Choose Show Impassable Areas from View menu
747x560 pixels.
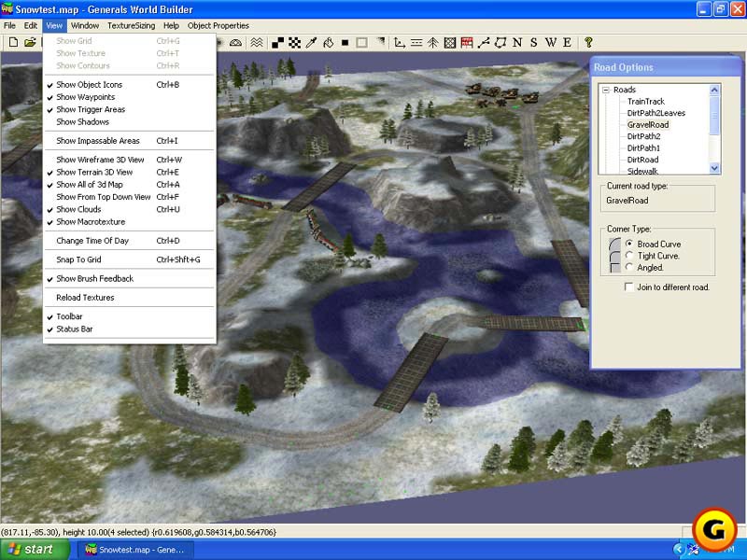pyautogui.click(x=129, y=141)
